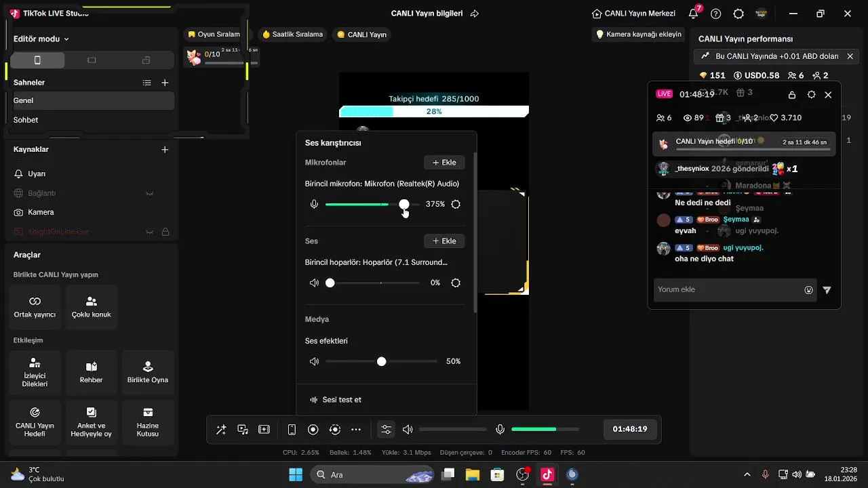
Task: Open CANLI Yayın Merkezi
Action: [633, 14]
